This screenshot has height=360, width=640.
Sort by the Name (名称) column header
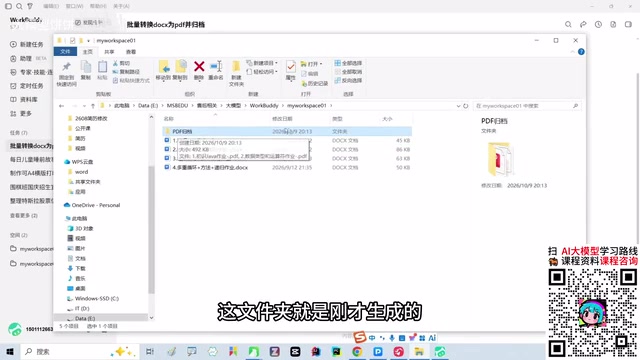(169, 119)
